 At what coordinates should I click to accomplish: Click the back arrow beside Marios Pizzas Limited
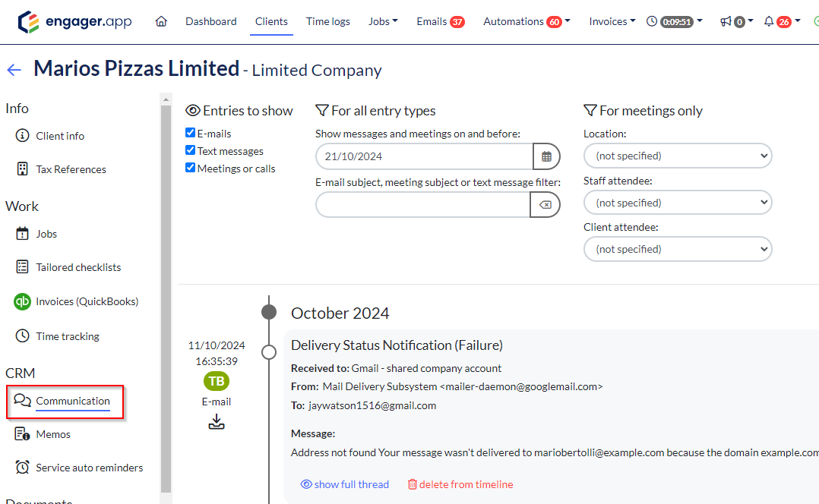coord(14,70)
